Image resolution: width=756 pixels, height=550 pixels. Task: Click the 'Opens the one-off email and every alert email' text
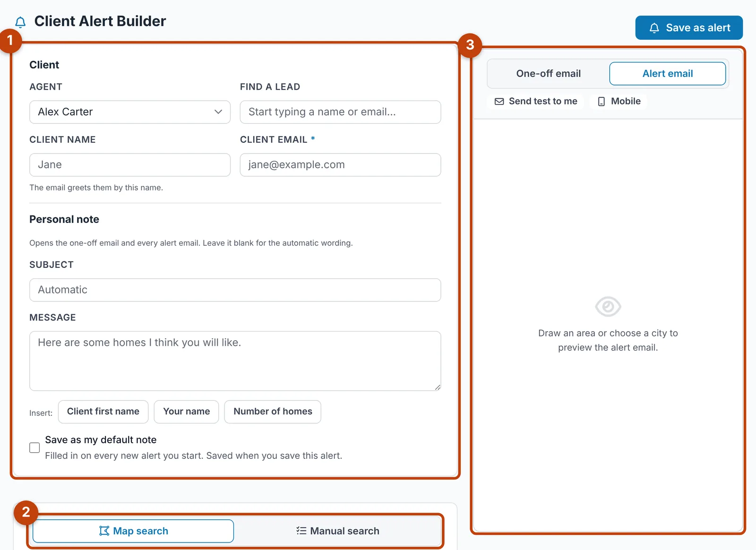click(191, 243)
